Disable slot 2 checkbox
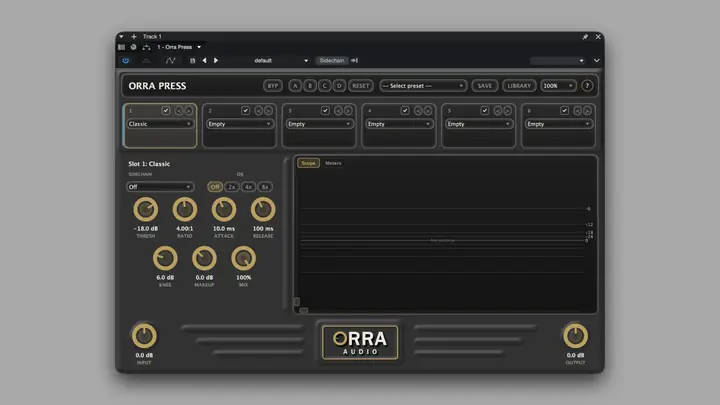This screenshot has height=405, width=720. [x=246, y=111]
